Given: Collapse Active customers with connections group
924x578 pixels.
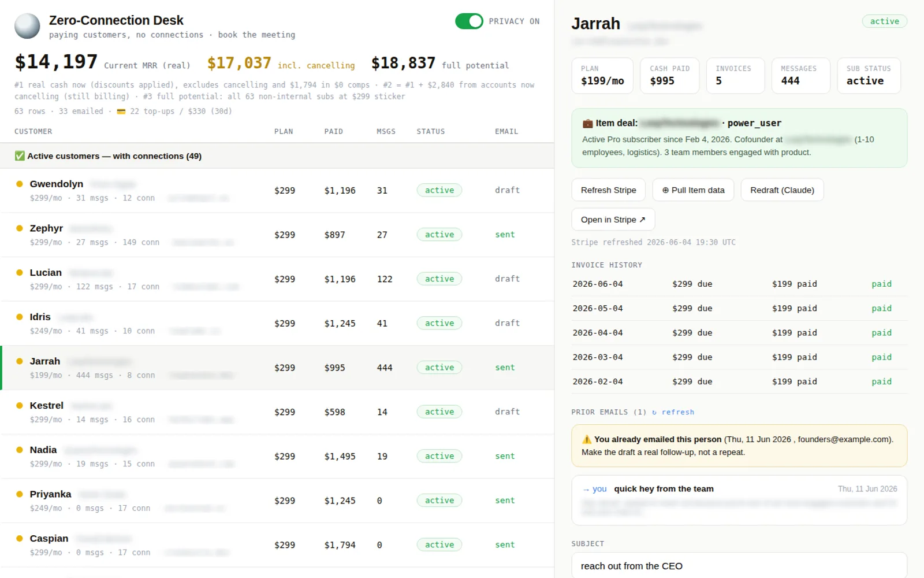Looking at the screenshot, I should click(x=277, y=156).
